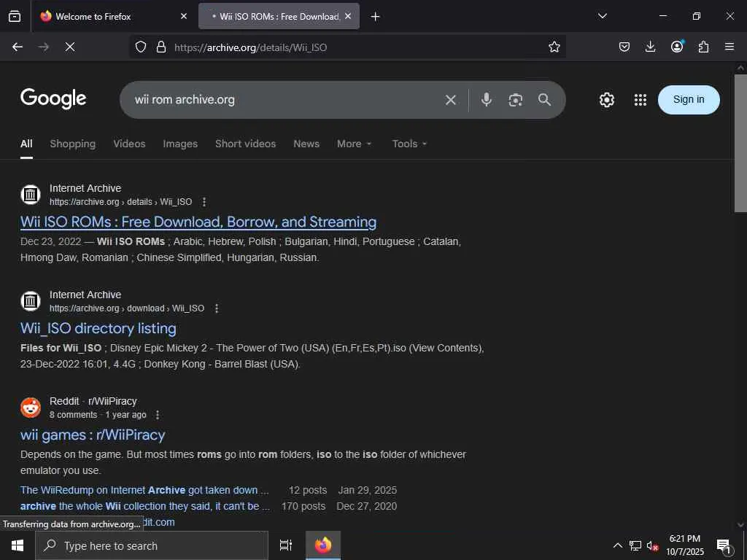Clear the Google search query
Screen dimensions: 747x560
point(450,99)
